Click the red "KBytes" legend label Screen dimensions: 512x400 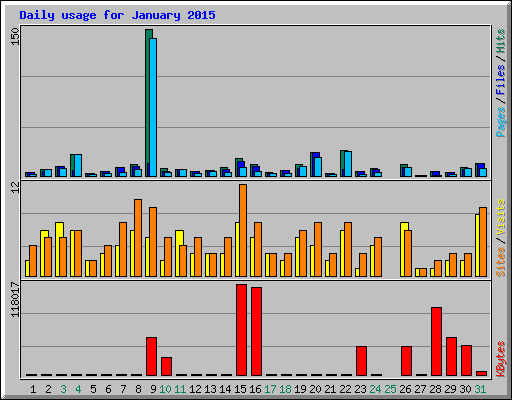pos(501,359)
